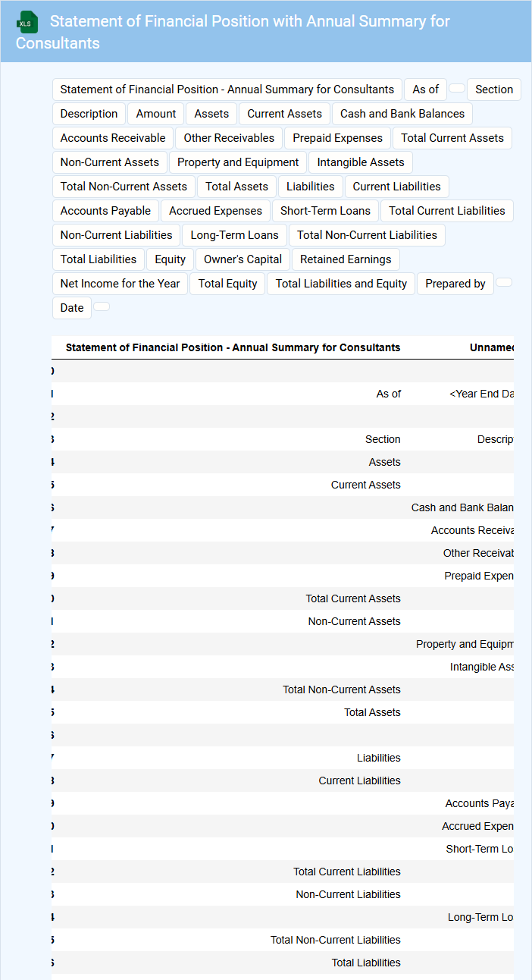The height and width of the screenshot is (980, 532).
Task: Click the 'Unnamed' column header in table
Action: tap(491, 348)
